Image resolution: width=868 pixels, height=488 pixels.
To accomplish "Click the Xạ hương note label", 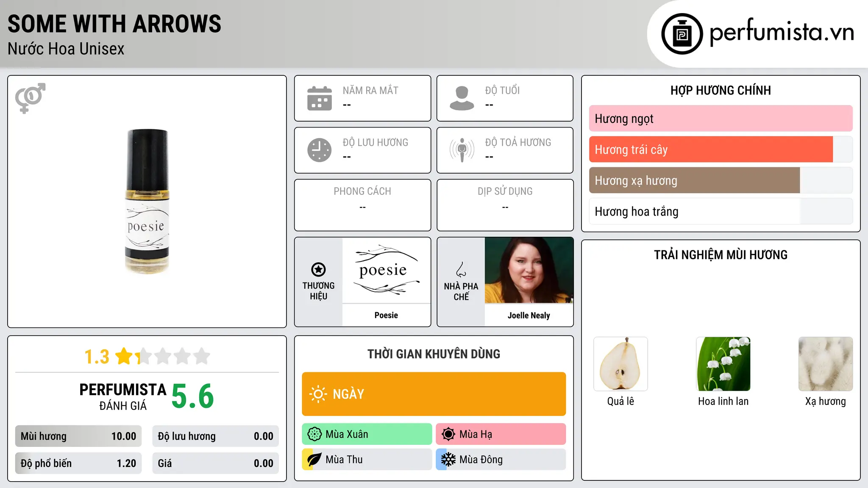I will pyautogui.click(x=826, y=402).
